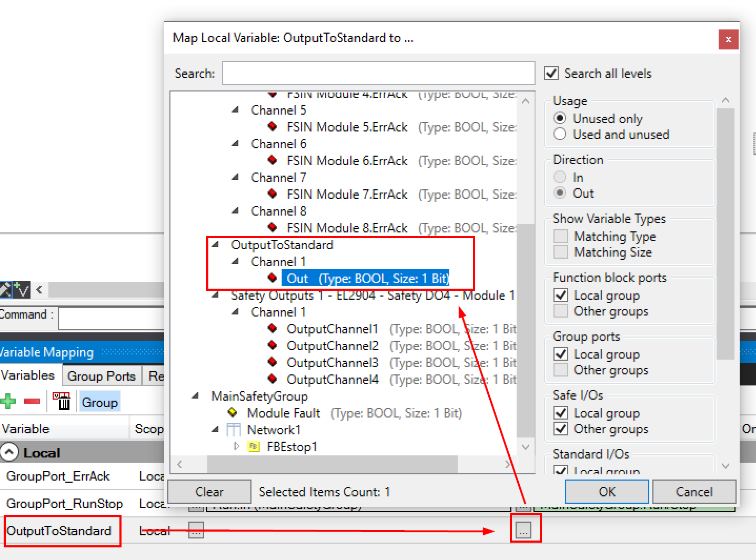This screenshot has width=756, height=560.
Task: Click the round collapse icon beside the Local group
Action: tap(9, 452)
